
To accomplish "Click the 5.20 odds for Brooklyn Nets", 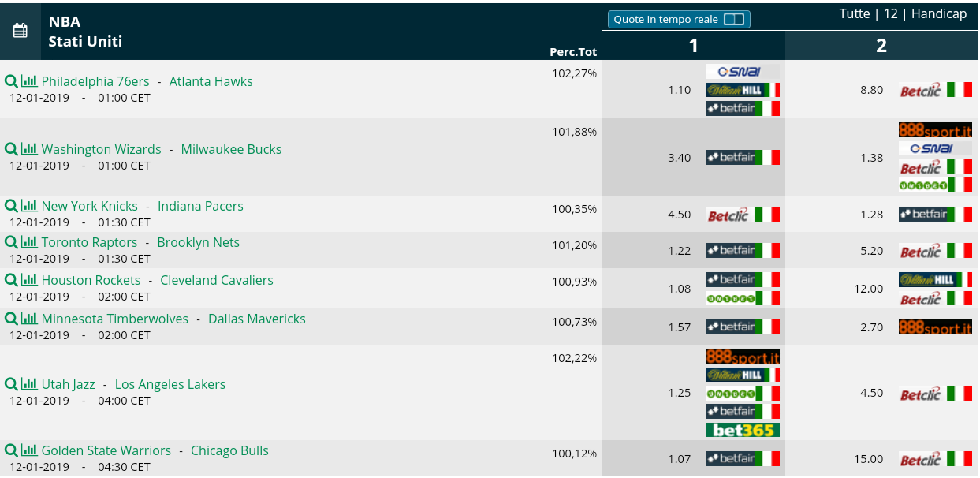I will coord(871,251).
